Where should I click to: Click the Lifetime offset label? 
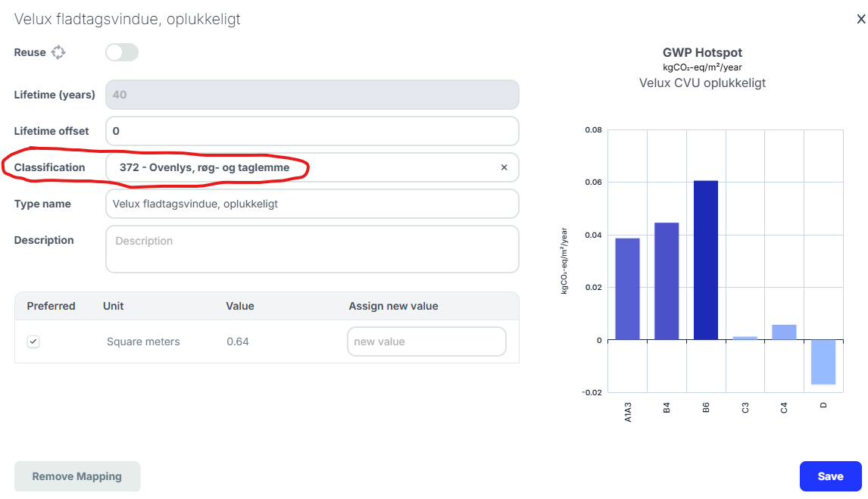(52, 131)
